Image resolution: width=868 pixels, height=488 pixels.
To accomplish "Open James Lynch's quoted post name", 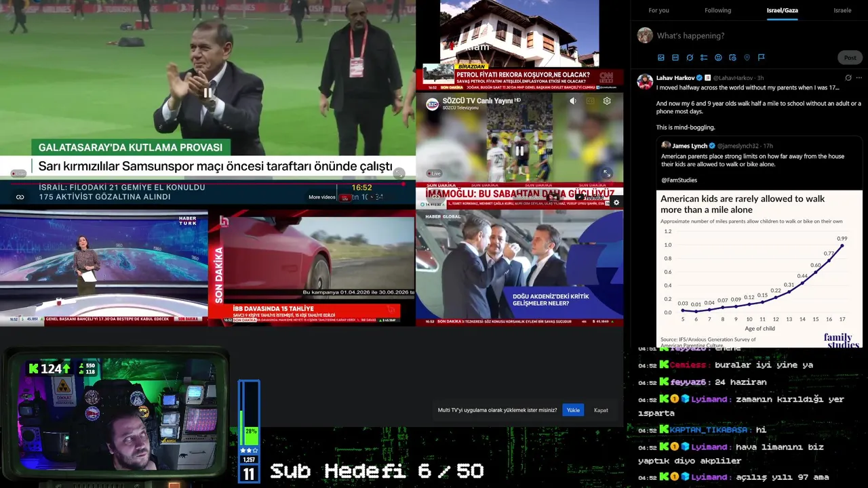I will tap(690, 146).
